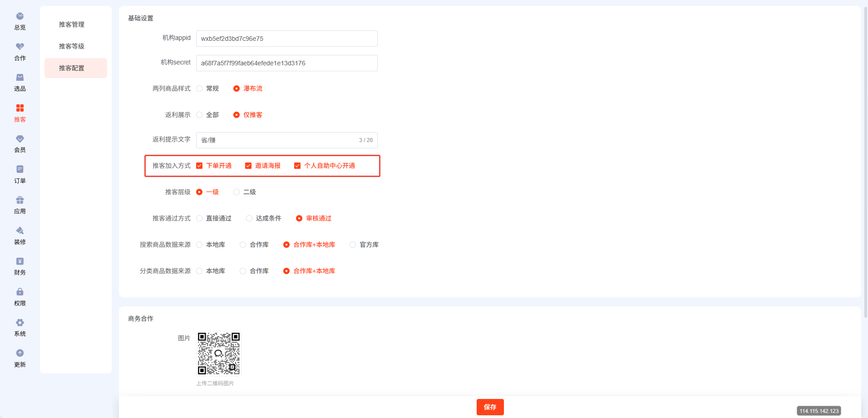The width and height of the screenshot is (868, 418).
Task: Uncheck the 下单开通 checkbox
Action: [199, 166]
